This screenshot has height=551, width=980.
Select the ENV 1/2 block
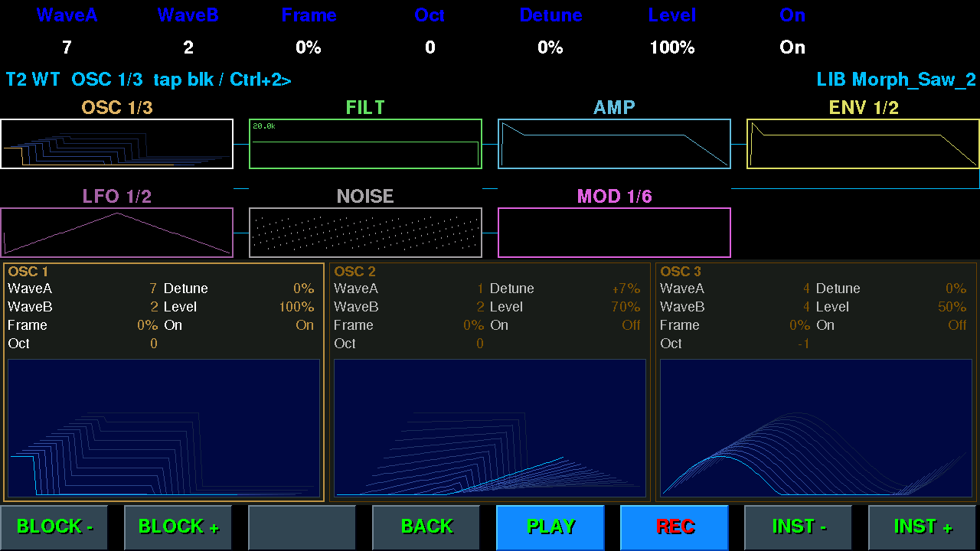tap(863, 144)
